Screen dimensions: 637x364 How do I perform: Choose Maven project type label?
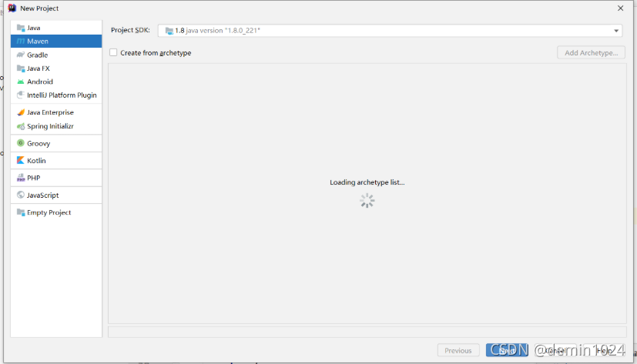click(38, 41)
